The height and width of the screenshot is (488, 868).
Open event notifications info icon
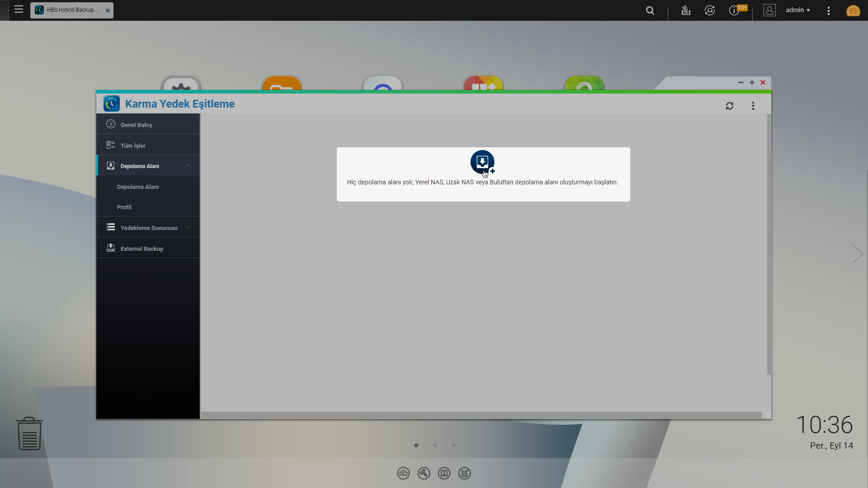click(x=734, y=10)
